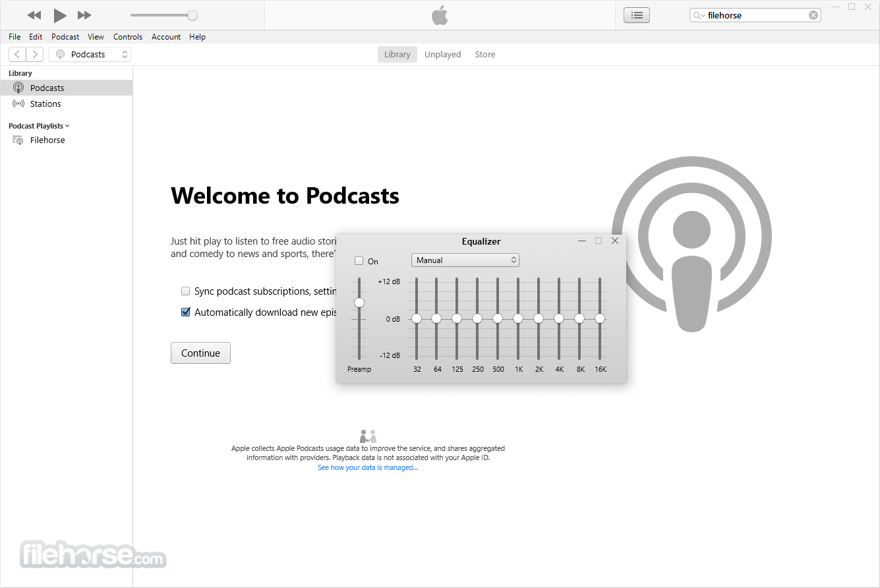Click the 4K band slider knob
Screen dimensions: 880x588
(x=559, y=318)
